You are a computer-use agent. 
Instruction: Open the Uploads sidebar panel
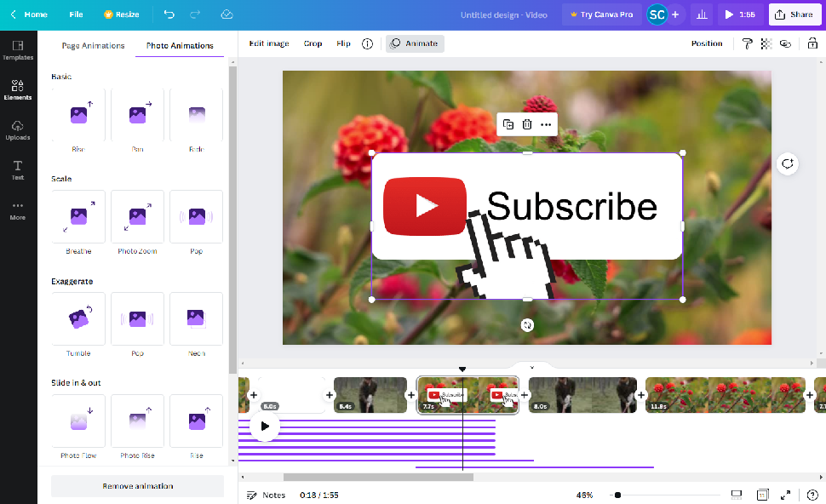(18, 130)
